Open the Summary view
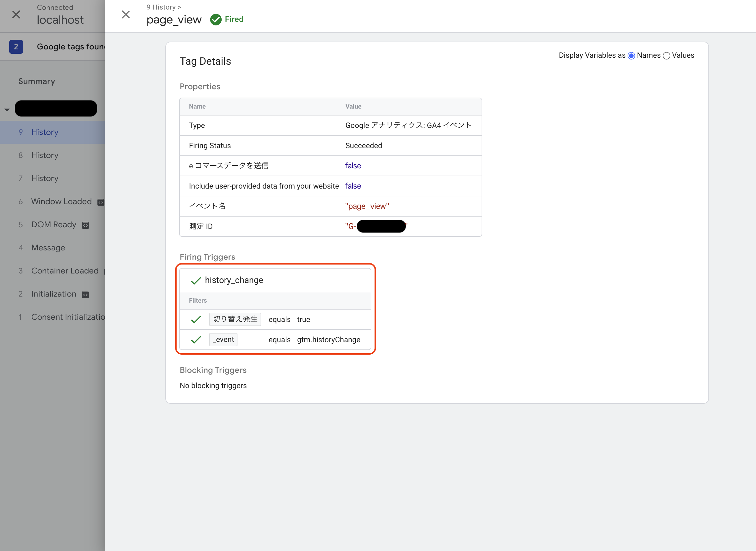This screenshot has height=551, width=756. 37,81
